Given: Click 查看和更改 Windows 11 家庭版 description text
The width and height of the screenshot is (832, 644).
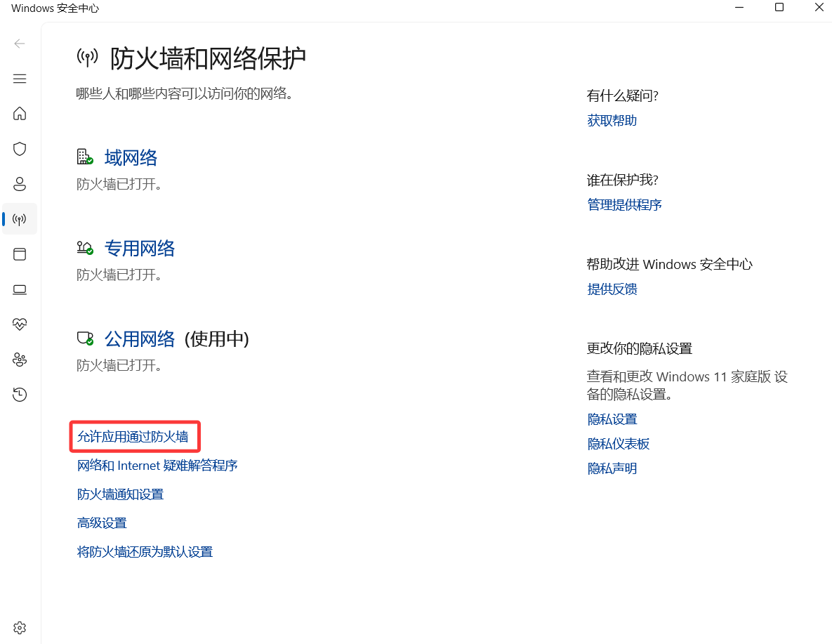Looking at the screenshot, I should [x=687, y=386].
